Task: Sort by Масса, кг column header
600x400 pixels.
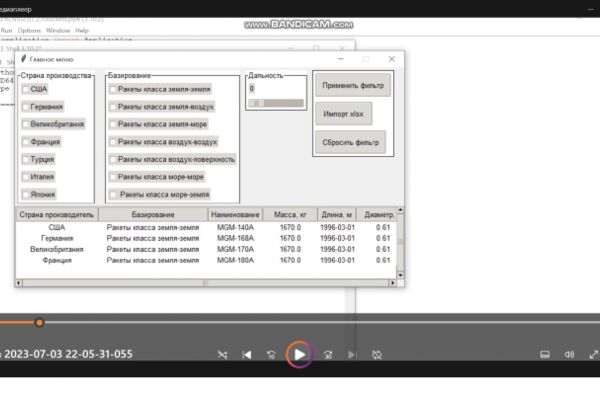Action: coord(290,215)
